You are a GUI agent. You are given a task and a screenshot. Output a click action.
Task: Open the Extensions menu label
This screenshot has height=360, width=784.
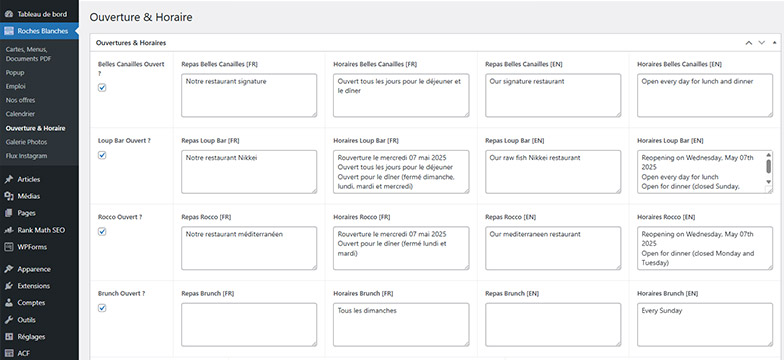pos(34,286)
